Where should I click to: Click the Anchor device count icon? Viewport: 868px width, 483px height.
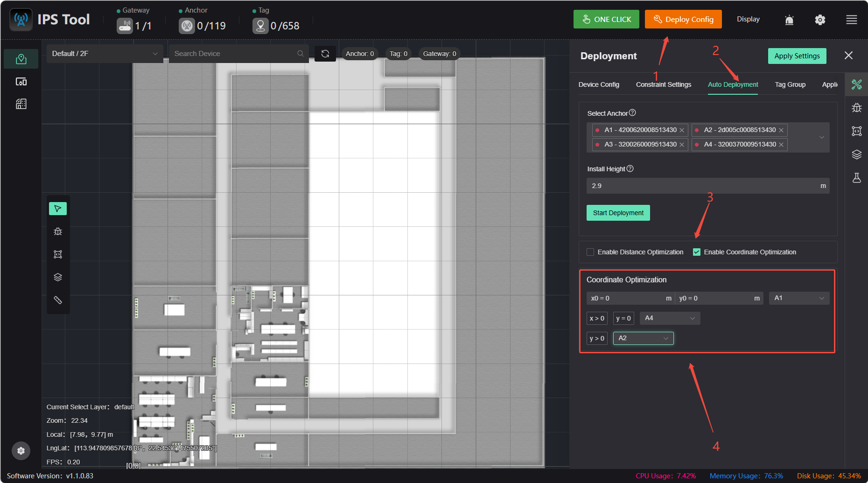pyautogui.click(x=187, y=26)
